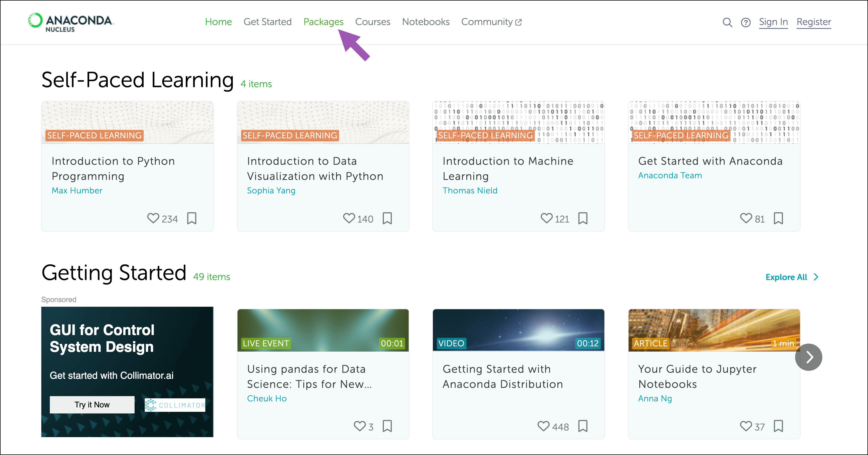Click the search magnifier icon in the header
The width and height of the screenshot is (868, 455).
pos(727,22)
